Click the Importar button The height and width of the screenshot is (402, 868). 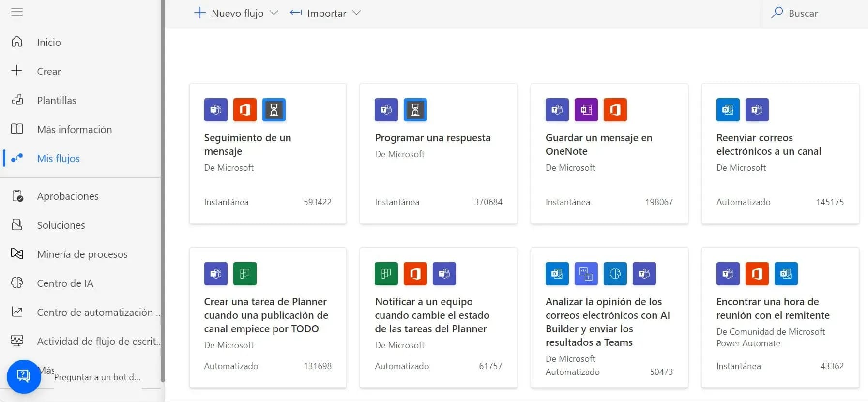pos(325,13)
